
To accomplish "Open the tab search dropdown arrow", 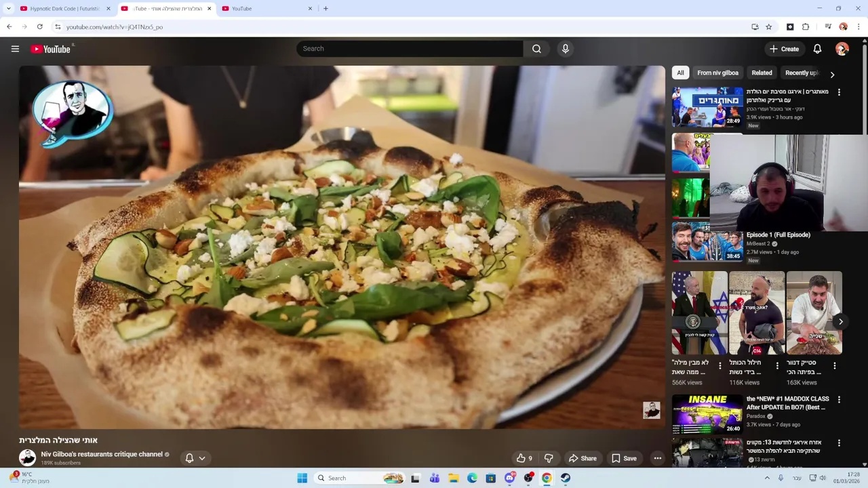I will [9, 9].
